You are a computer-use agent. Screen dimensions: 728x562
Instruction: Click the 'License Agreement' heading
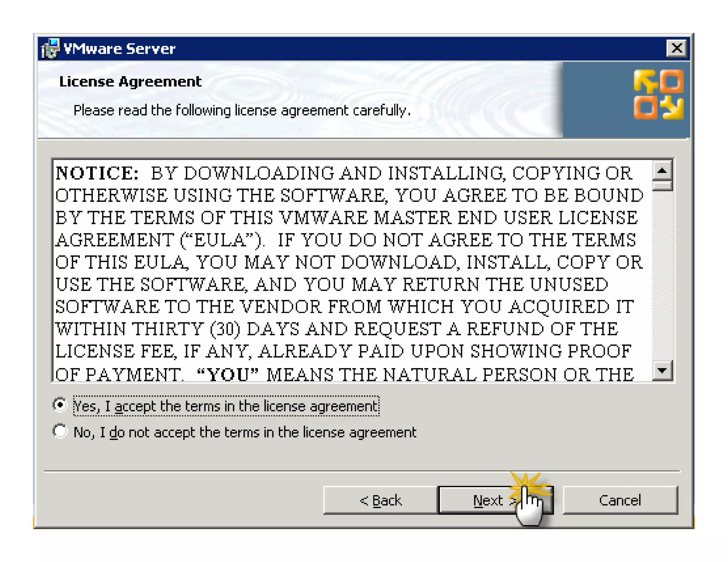130,82
